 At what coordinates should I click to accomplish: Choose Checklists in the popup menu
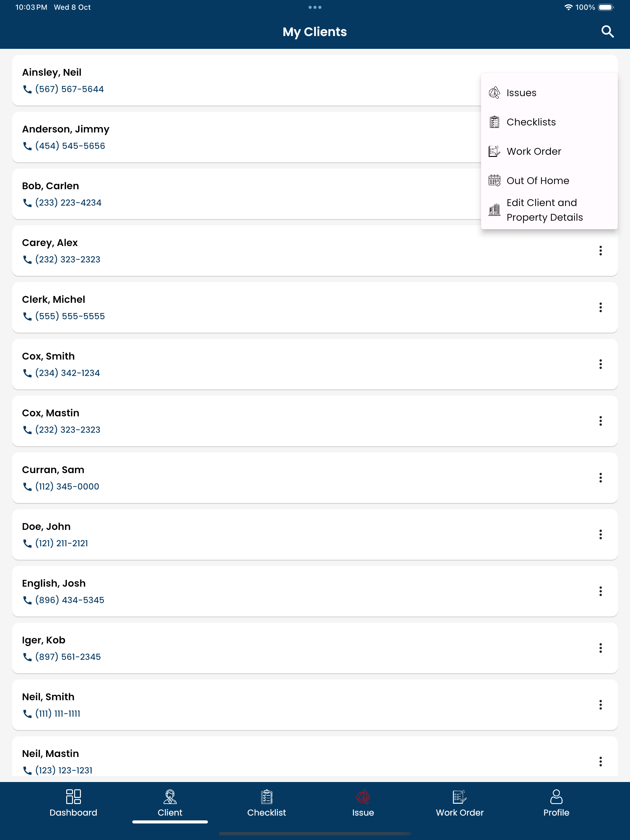(549, 122)
